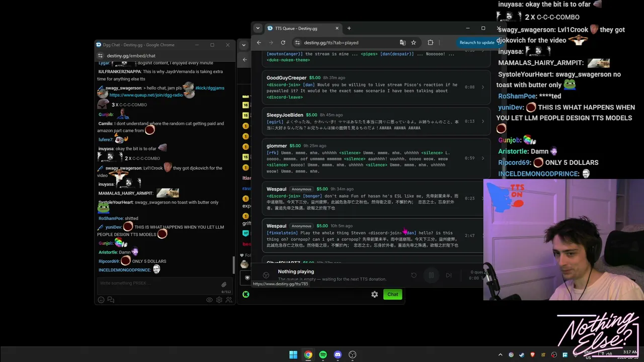This screenshot has height=362, width=644.
Task: Translate this page icon in address bar
Action: pos(403,43)
